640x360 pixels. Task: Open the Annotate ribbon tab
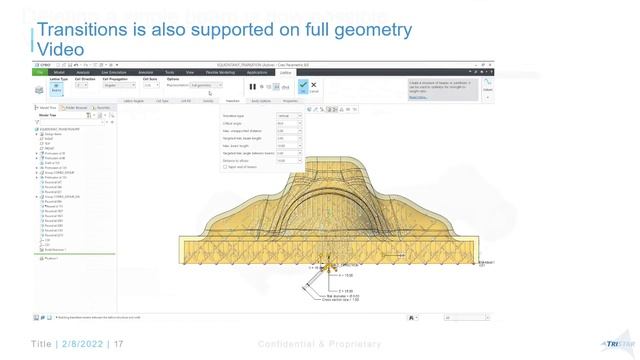146,72
